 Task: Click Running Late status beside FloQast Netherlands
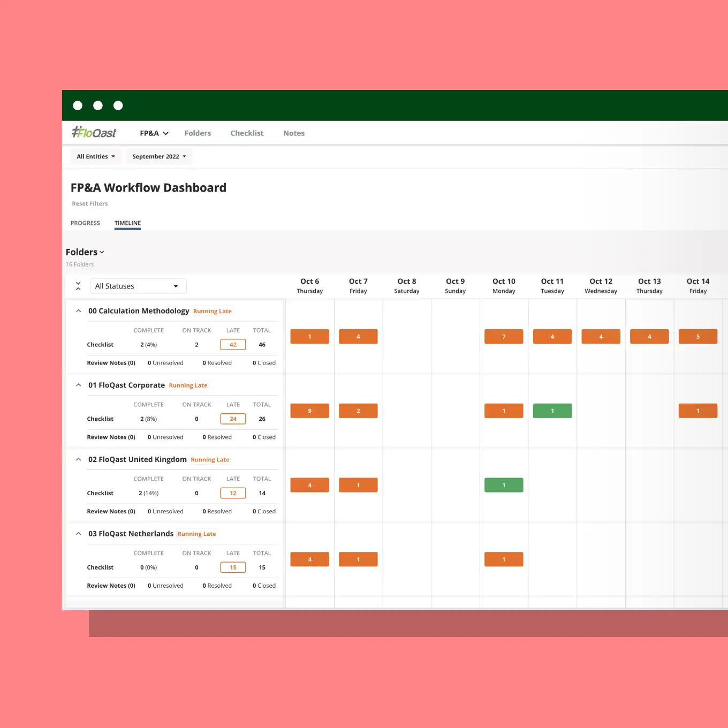click(197, 534)
